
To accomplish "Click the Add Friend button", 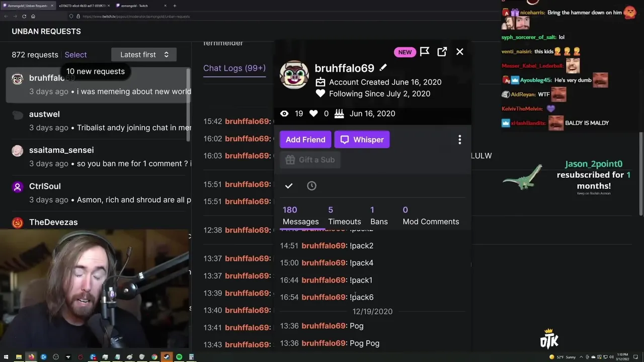I will coord(305,140).
